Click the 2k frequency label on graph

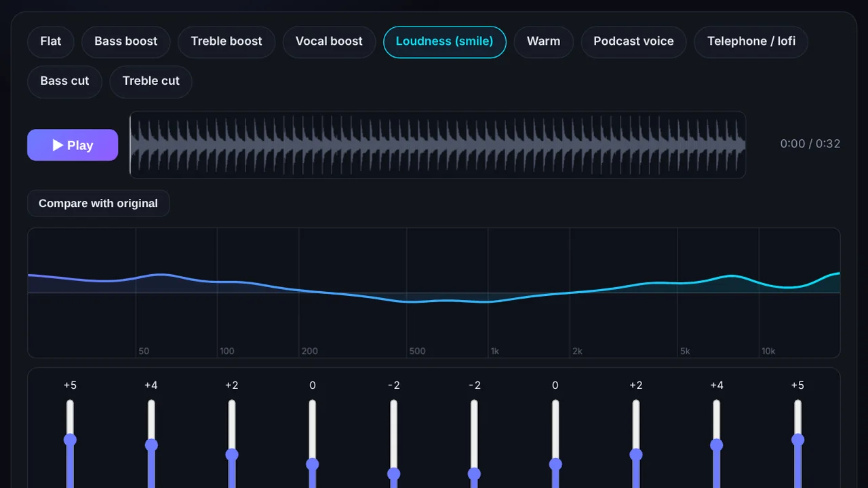pos(577,351)
